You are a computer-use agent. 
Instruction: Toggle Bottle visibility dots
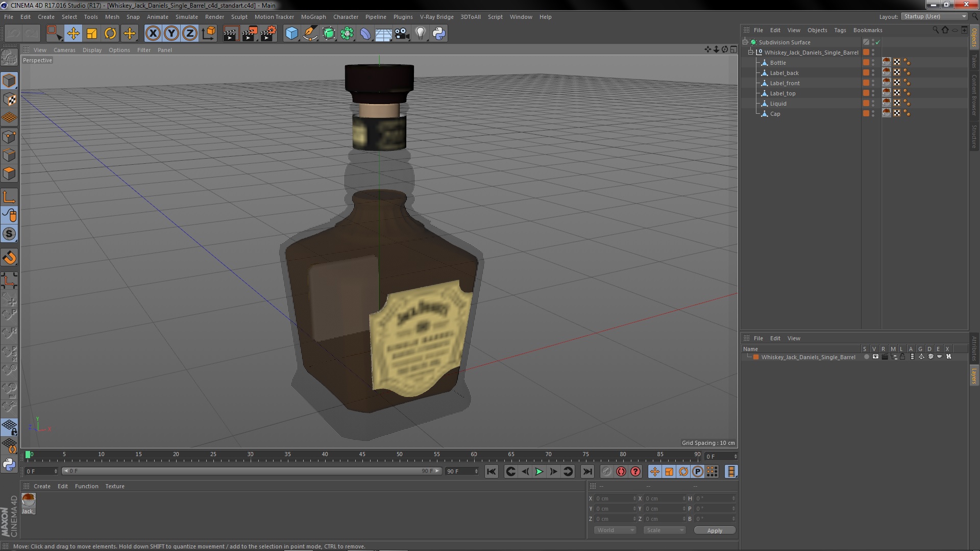[873, 63]
